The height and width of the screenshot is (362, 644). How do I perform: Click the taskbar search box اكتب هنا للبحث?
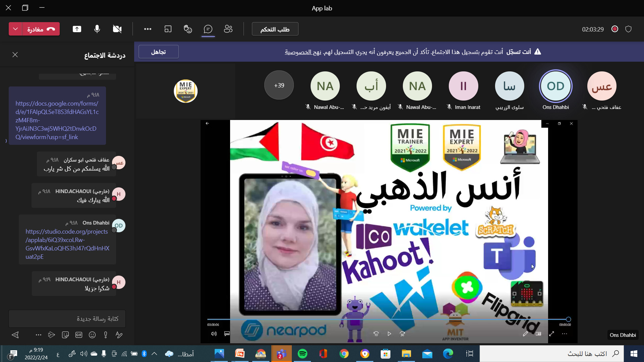[x=552, y=354]
